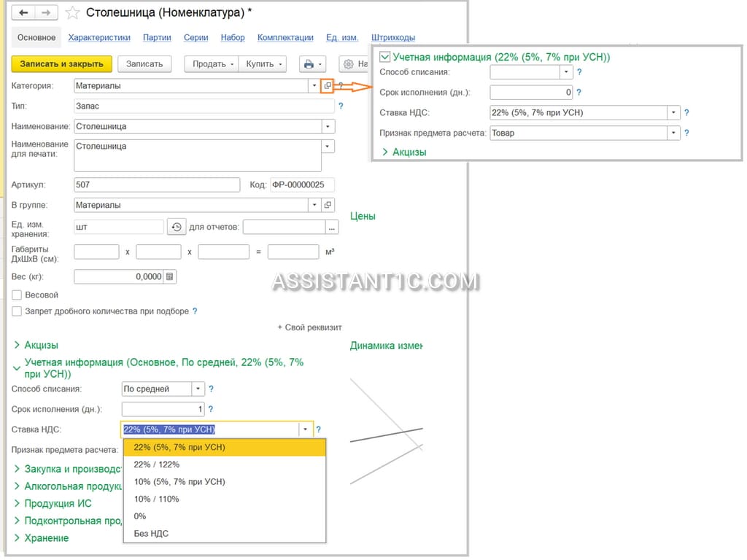
Task: Toggle the Весовой checkbox
Action: [x=17, y=295]
